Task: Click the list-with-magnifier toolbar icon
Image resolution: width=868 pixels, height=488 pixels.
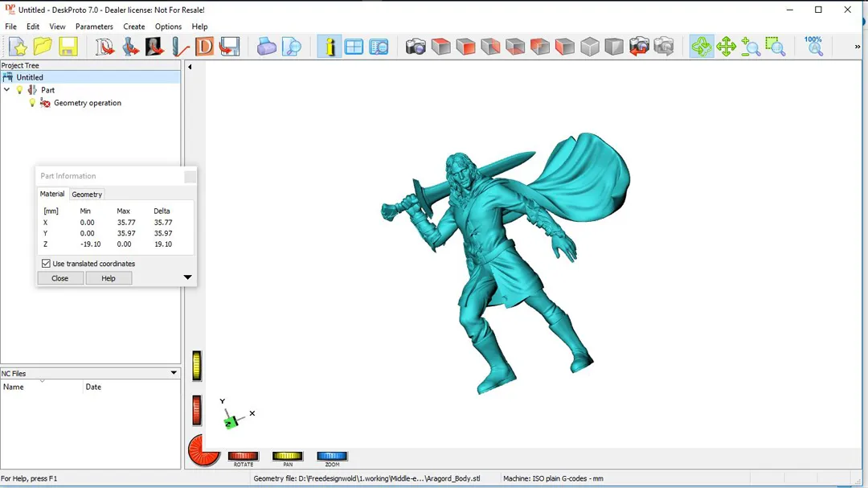Action: coord(379,47)
